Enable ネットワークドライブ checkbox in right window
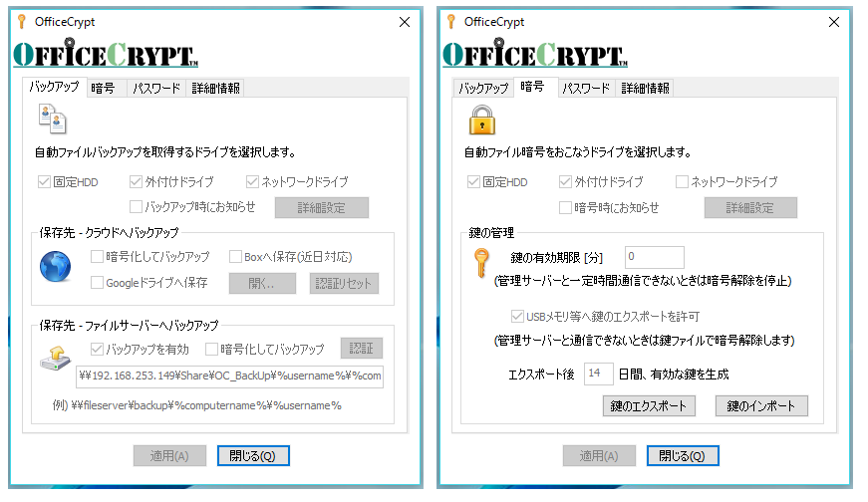 click(x=682, y=181)
